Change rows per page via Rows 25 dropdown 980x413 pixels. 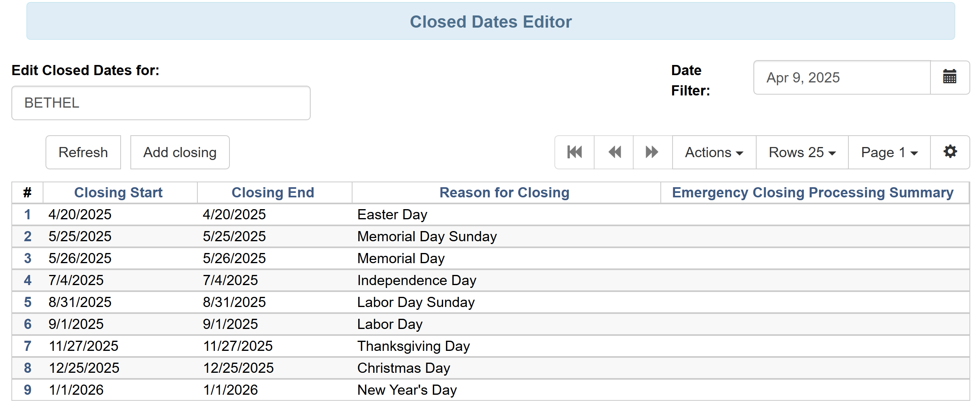click(x=801, y=152)
